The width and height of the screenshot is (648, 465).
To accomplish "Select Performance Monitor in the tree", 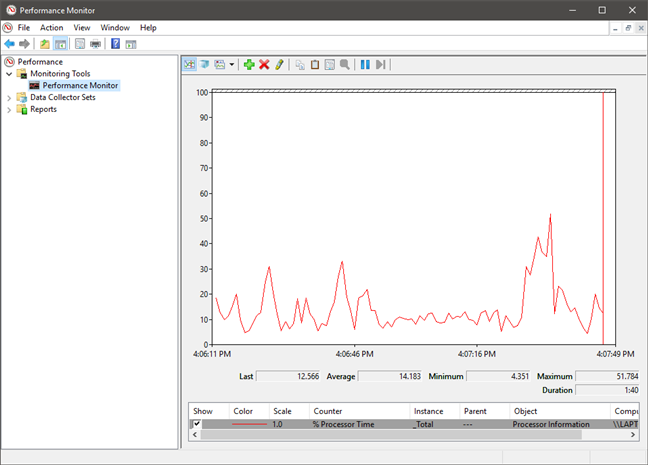I will coord(80,86).
